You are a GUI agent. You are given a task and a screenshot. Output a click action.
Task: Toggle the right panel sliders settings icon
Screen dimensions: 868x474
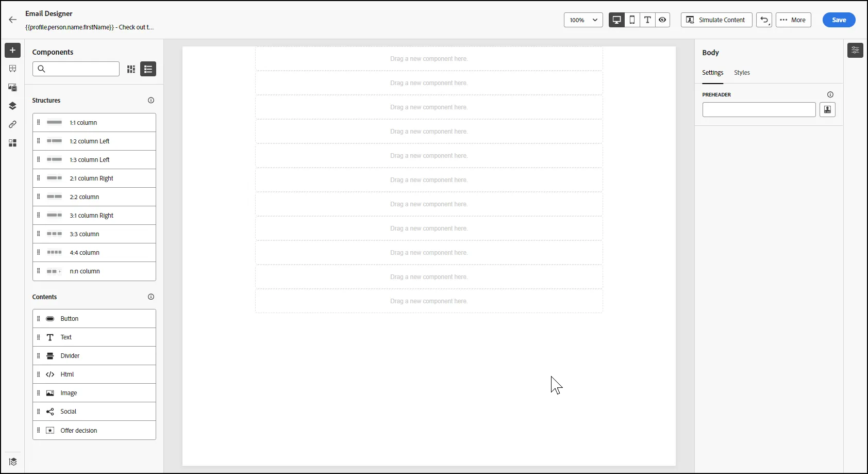856,50
